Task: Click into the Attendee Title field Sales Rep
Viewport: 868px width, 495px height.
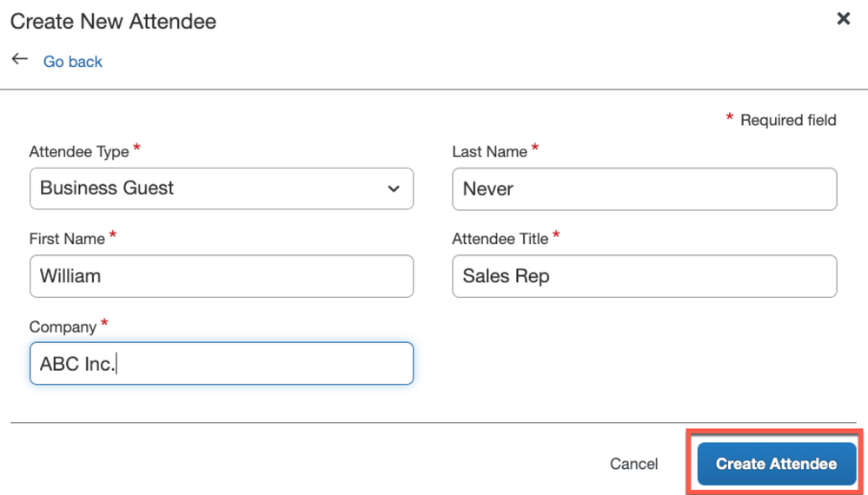Action: 645,276
